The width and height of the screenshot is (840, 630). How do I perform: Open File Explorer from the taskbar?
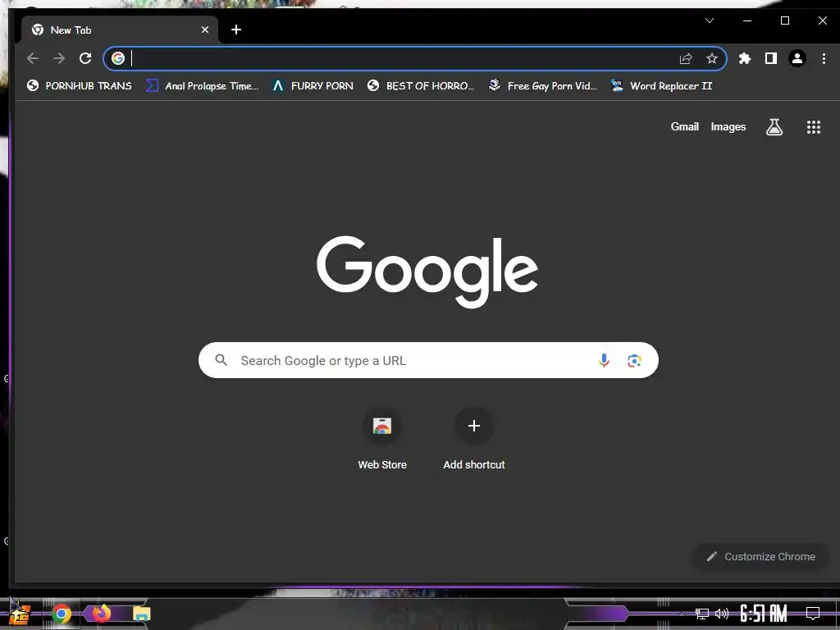pos(141,614)
